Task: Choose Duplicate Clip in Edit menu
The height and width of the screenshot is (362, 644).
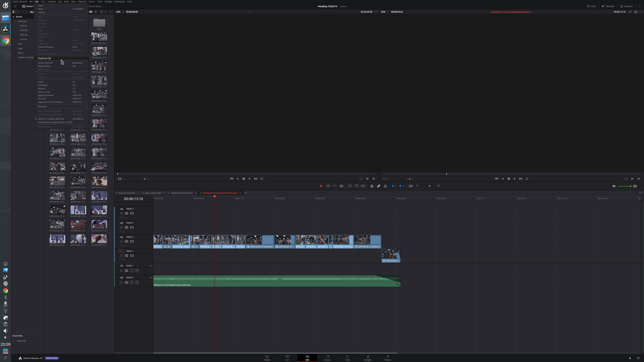Action: [x=61, y=58]
